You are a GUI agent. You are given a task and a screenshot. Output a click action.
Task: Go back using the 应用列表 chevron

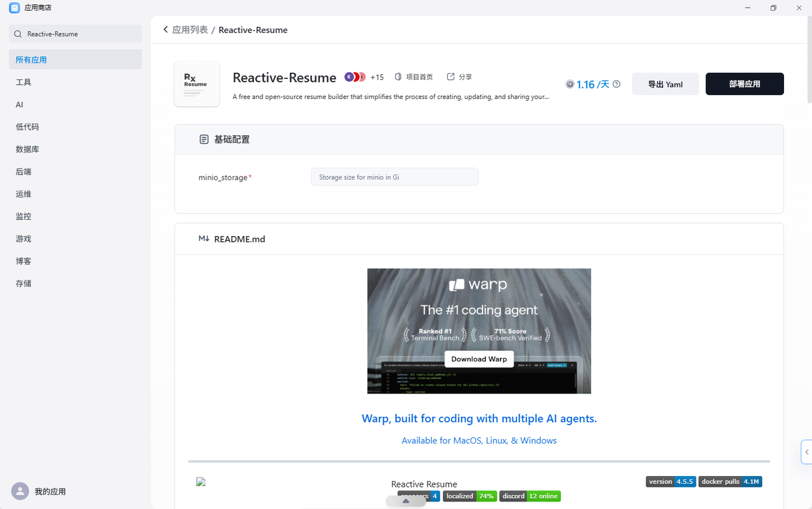[x=166, y=30]
